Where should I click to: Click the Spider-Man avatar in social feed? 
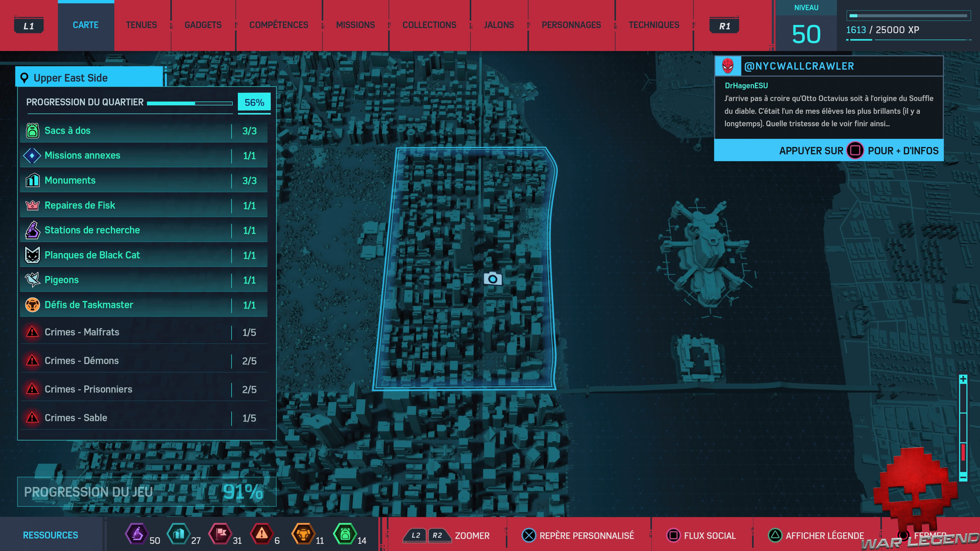[728, 66]
